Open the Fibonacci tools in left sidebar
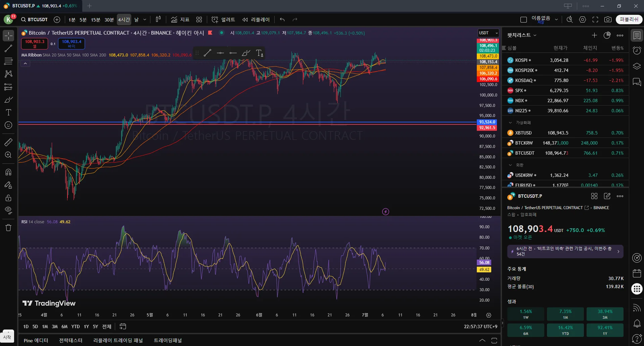This screenshot has width=644, height=346. pos(8,61)
